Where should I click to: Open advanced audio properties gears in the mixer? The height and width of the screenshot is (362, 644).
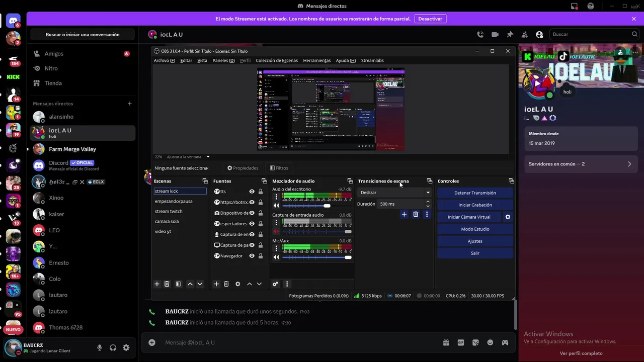[x=275, y=284]
